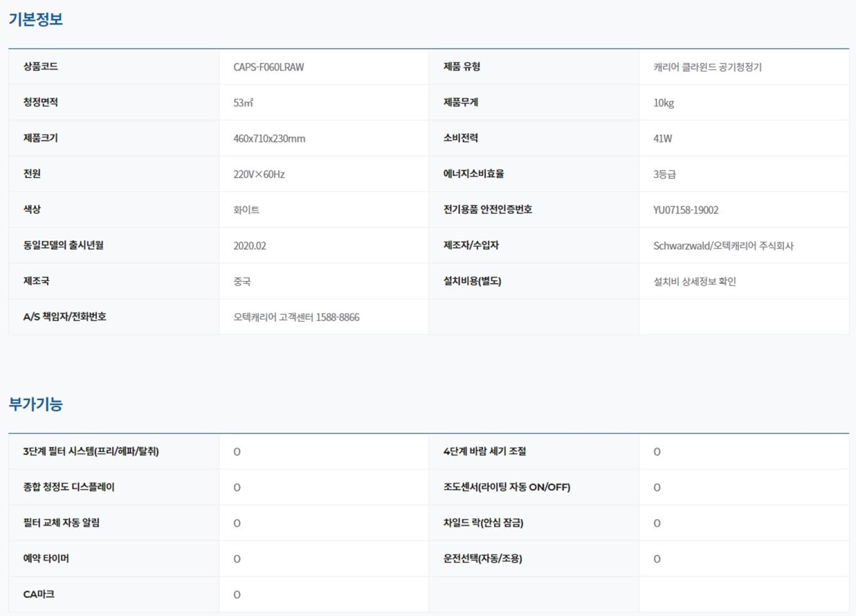The image size is (856, 616).
Task: Click the 캐리어 클라윈드 공기청정기 product type
Action: [707, 67]
